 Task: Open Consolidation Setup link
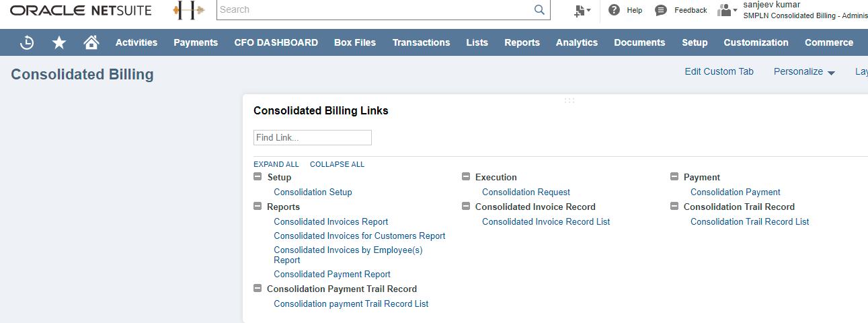[x=313, y=192]
